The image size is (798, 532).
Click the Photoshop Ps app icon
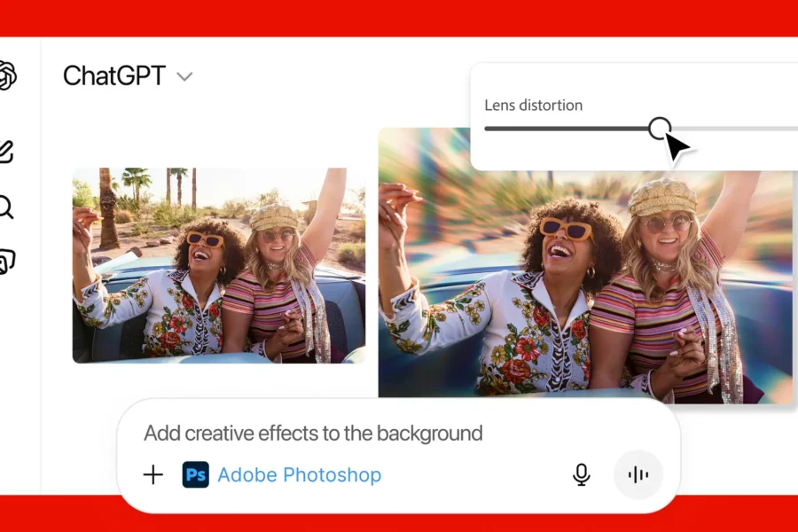196,474
